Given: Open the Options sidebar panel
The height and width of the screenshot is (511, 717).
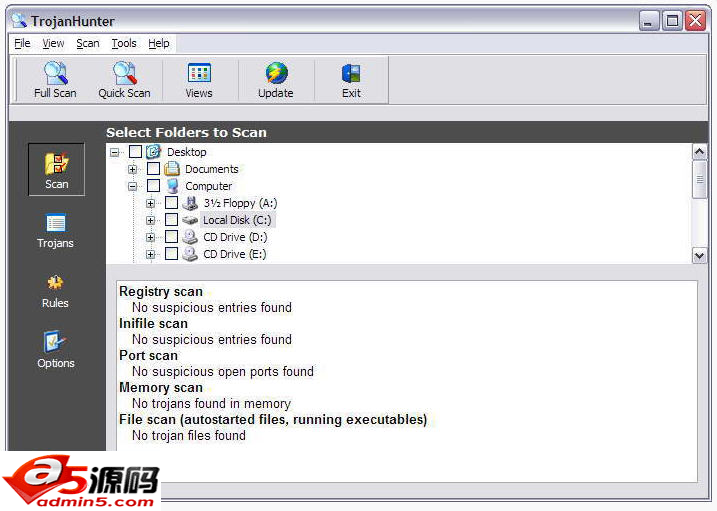Looking at the screenshot, I should click(55, 350).
